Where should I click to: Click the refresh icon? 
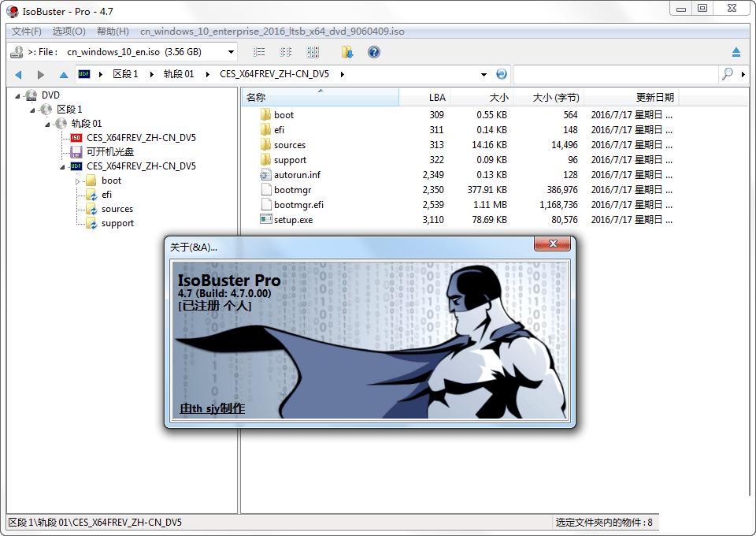pos(502,74)
